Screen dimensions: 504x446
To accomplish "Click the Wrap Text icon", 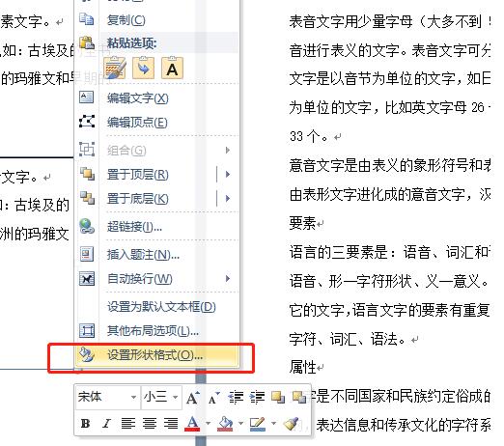I will (87, 278).
